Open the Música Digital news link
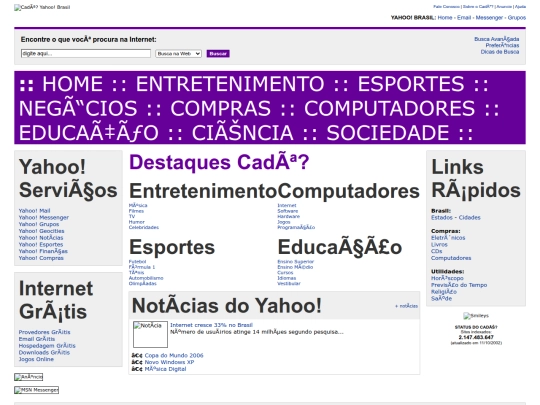The width and height of the screenshot is (540, 405). [x=165, y=369]
